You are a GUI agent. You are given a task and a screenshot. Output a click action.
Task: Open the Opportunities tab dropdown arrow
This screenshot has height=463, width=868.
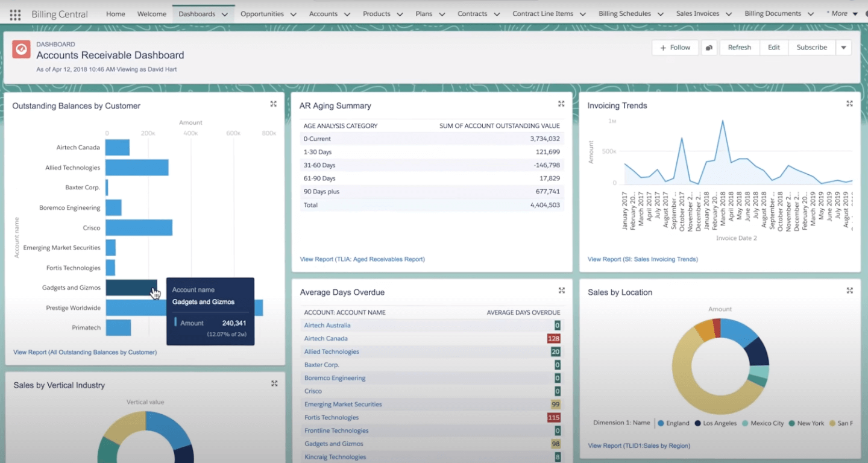click(x=294, y=14)
